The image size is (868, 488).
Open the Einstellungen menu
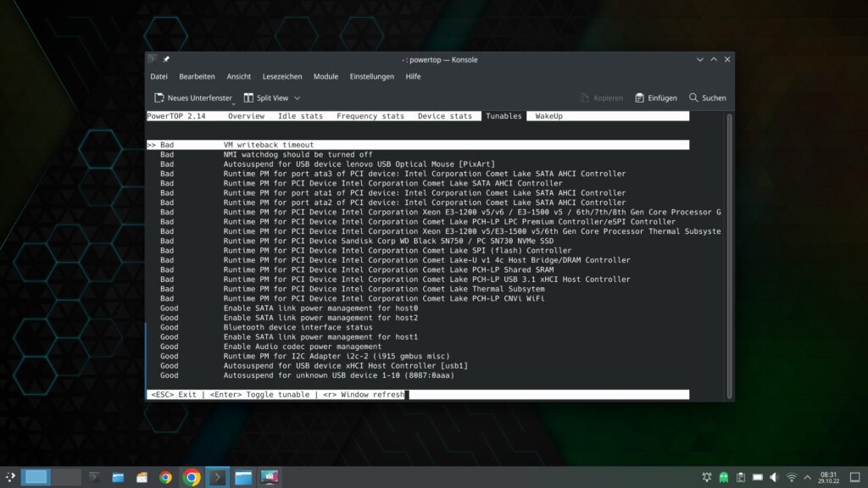(371, 76)
